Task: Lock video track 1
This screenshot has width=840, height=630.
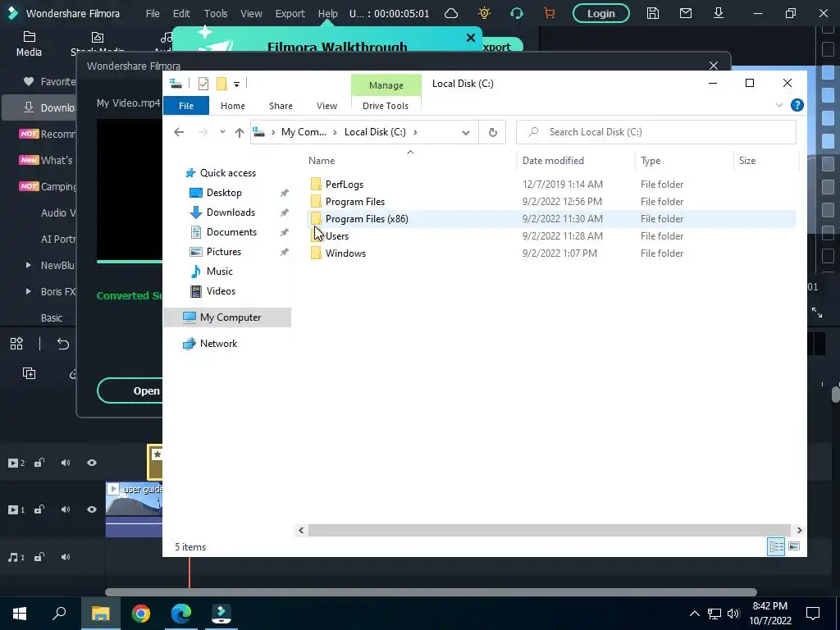Action: [x=39, y=509]
